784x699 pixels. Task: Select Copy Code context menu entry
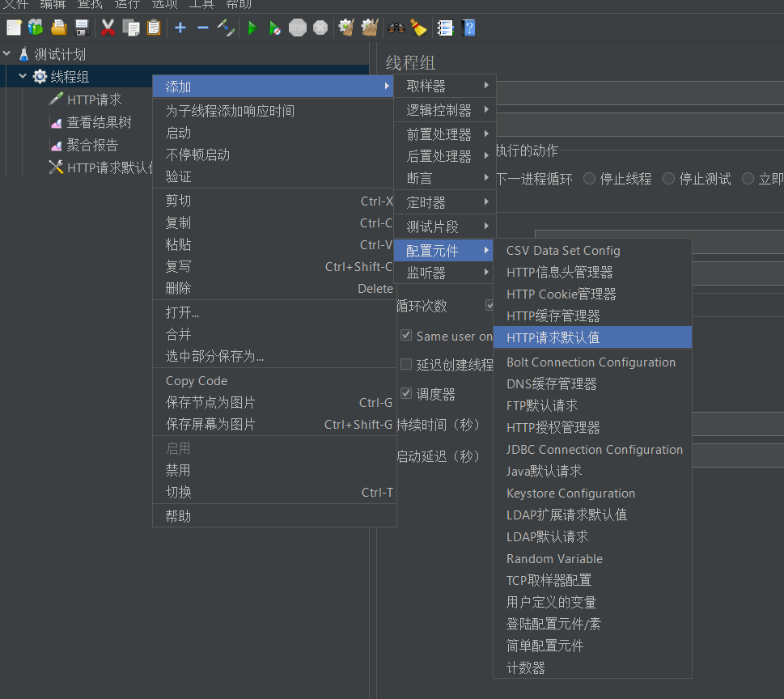click(x=274, y=381)
